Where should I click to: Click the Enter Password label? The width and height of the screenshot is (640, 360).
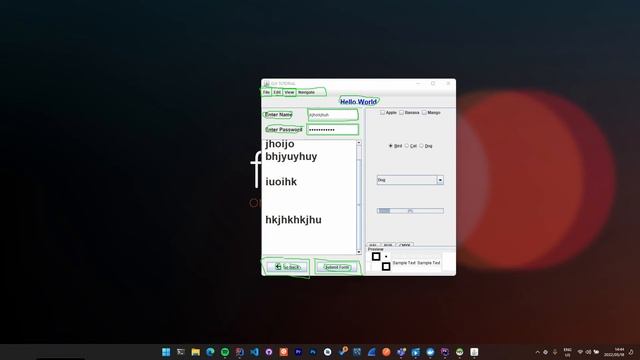pyautogui.click(x=284, y=129)
